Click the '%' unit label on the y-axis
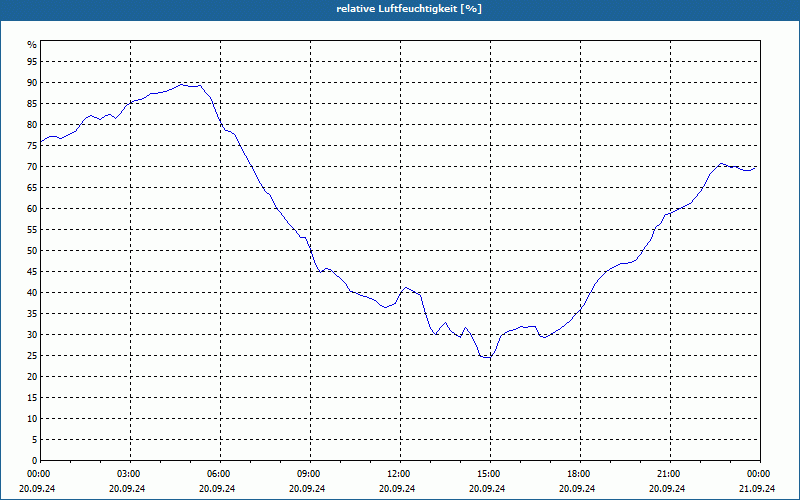Screen dimensions: 800x500 pos(32,45)
